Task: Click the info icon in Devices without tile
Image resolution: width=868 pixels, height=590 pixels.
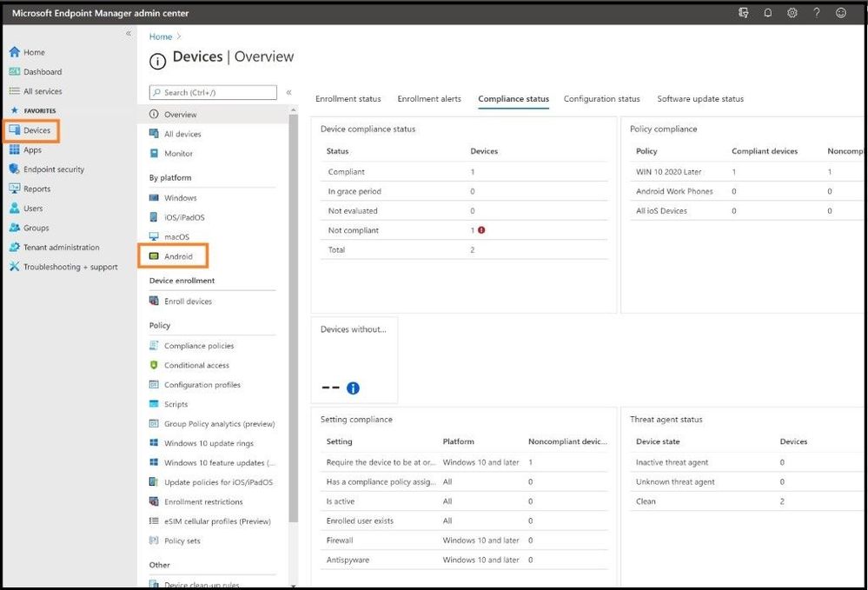Action: coord(353,388)
